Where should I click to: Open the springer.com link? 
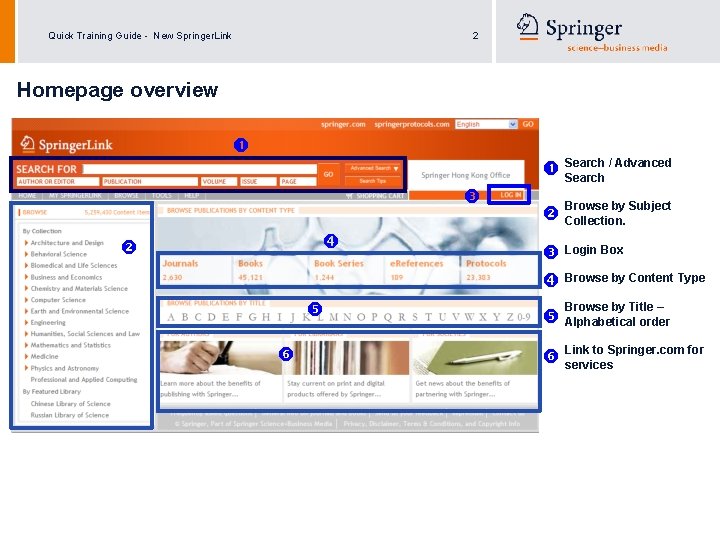[343, 124]
